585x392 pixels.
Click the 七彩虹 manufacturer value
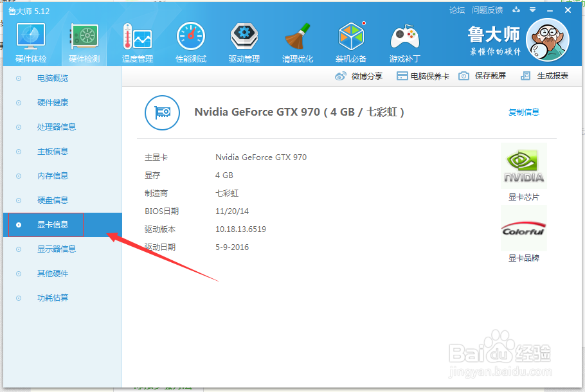point(227,193)
